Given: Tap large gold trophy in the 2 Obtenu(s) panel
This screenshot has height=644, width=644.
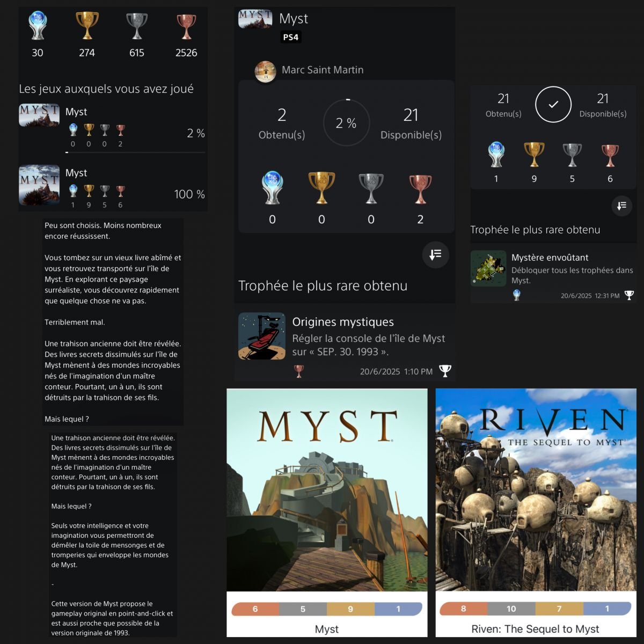Looking at the screenshot, I should [321, 188].
